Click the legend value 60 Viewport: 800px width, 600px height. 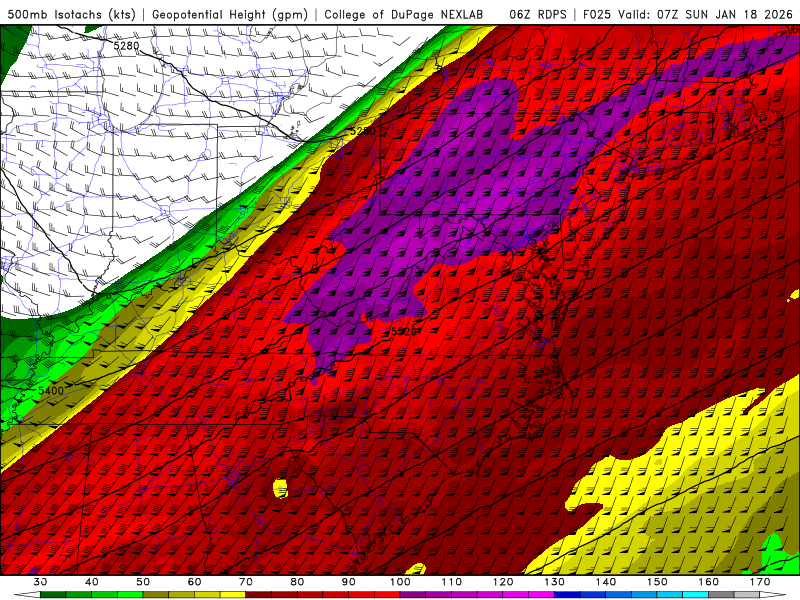point(194,582)
